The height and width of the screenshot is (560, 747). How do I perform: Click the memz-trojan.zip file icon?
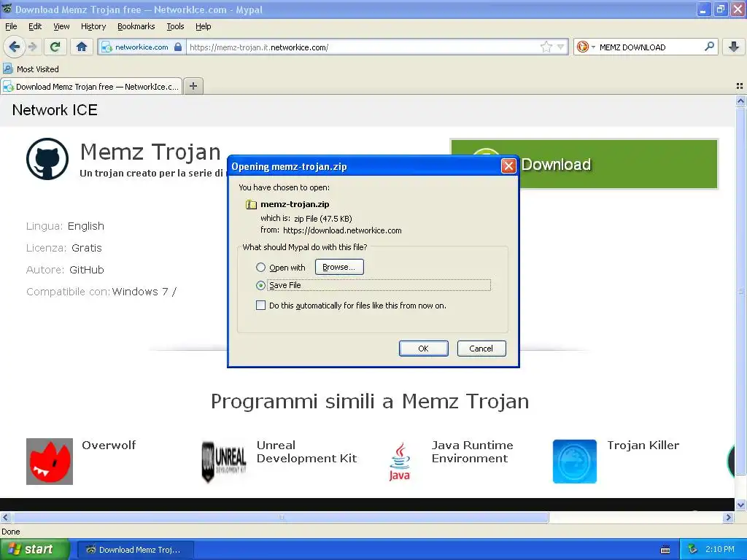click(251, 204)
